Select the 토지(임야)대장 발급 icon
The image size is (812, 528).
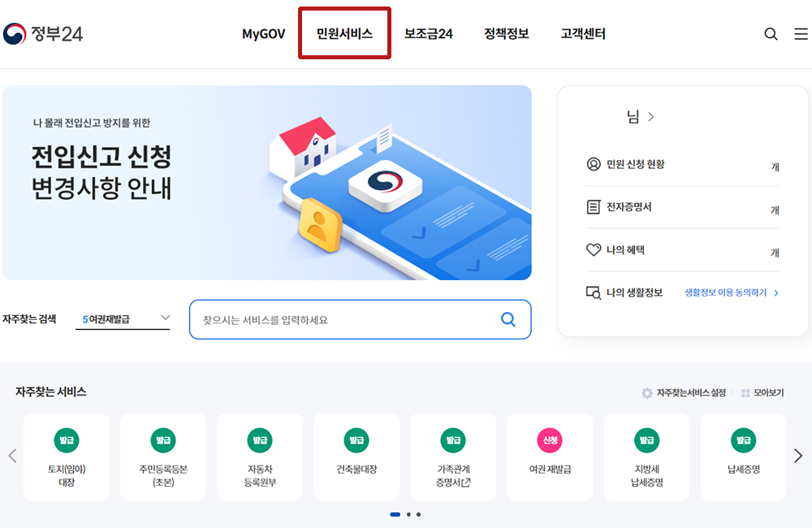point(67,440)
